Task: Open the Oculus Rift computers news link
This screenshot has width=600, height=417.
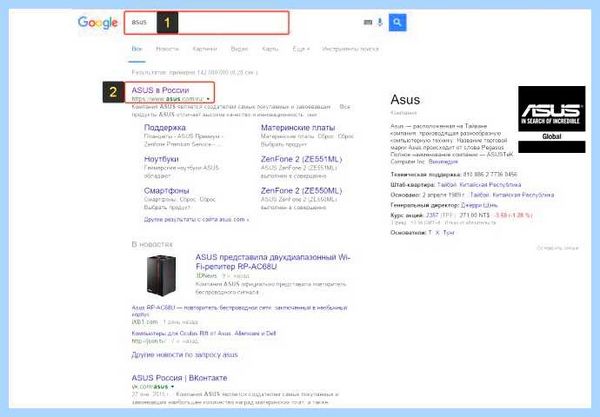Action: [204, 333]
